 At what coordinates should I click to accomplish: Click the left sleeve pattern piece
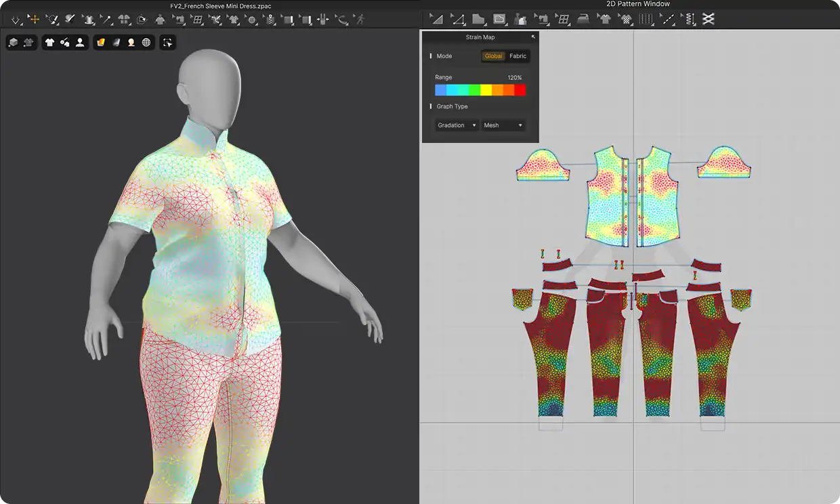pos(543,167)
